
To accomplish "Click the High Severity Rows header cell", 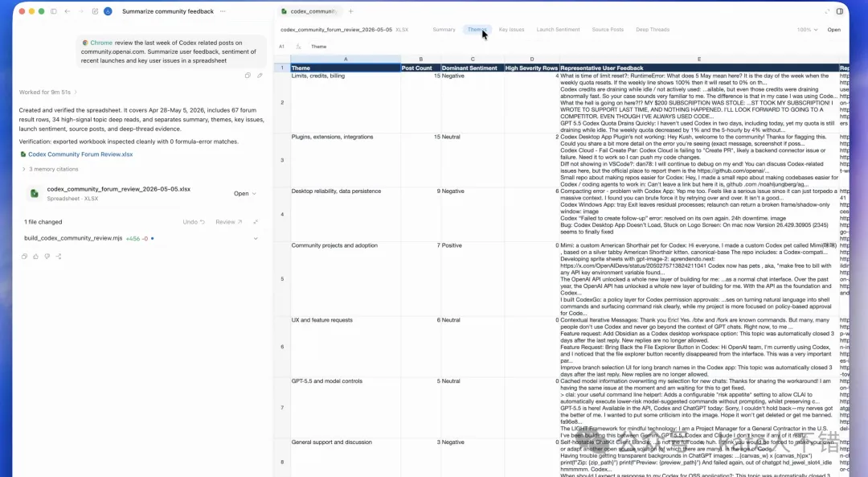I will [x=532, y=68].
